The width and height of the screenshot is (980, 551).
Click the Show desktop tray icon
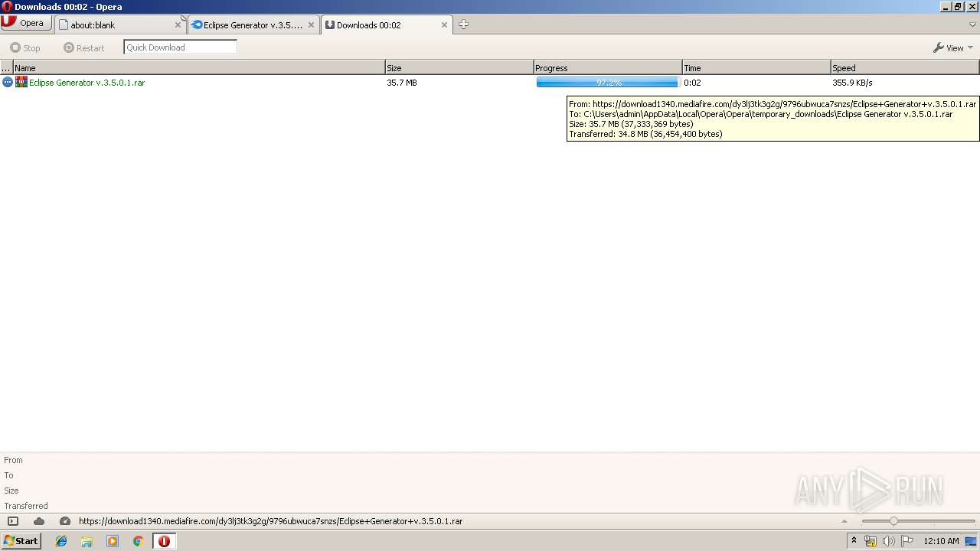972,541
